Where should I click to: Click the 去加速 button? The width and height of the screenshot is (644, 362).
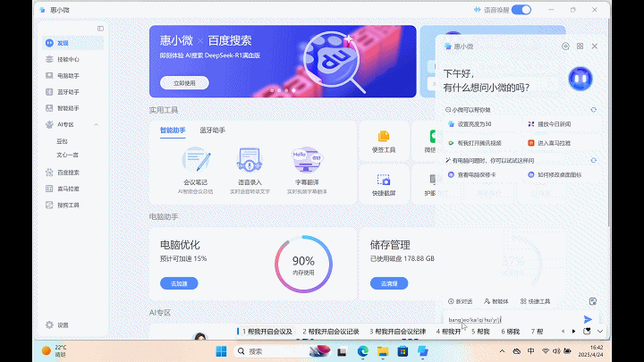pos(179,283)
